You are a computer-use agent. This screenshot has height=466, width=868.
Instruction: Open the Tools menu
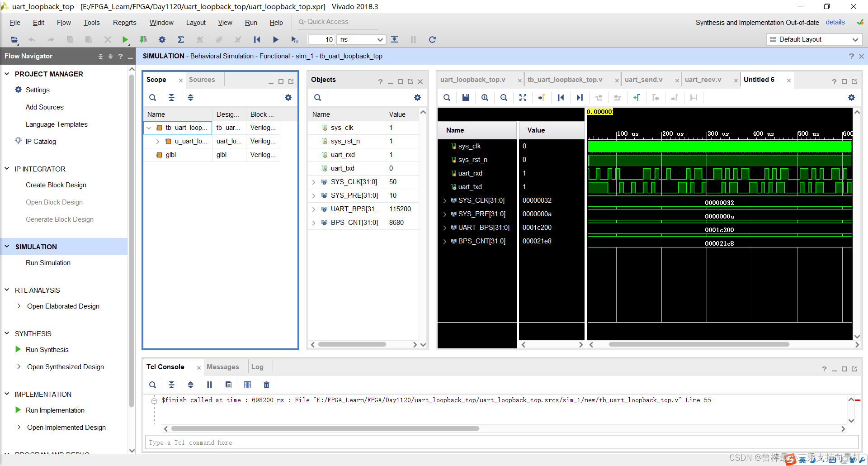click(91, 23)
